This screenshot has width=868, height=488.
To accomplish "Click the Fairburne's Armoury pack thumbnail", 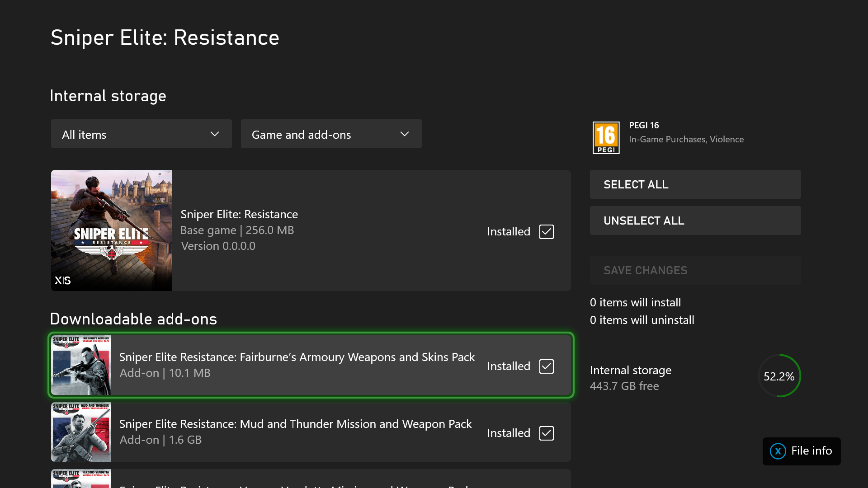I will tap(81, 365).
